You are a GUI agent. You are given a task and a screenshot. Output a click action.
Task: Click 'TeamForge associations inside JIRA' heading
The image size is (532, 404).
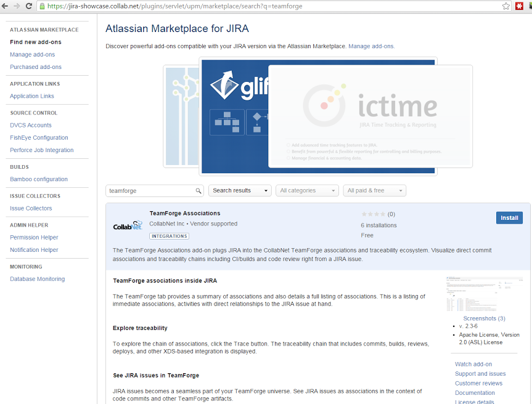click(x=165, y=281)
